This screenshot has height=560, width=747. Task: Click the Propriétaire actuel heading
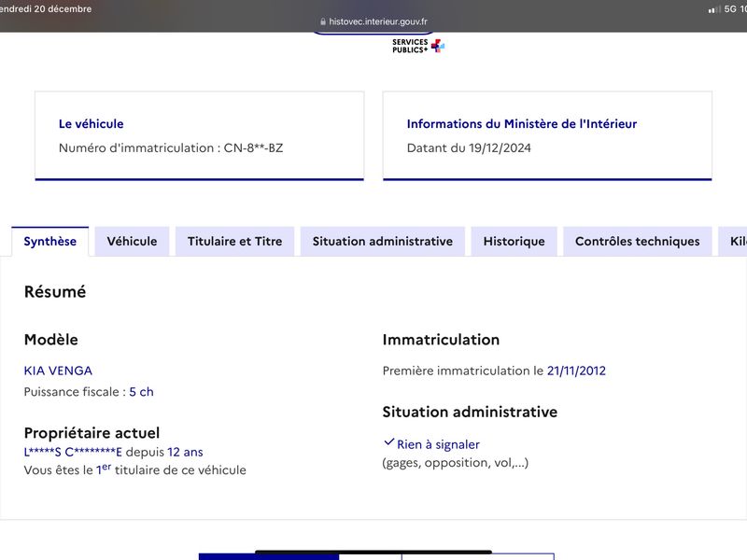92,433
